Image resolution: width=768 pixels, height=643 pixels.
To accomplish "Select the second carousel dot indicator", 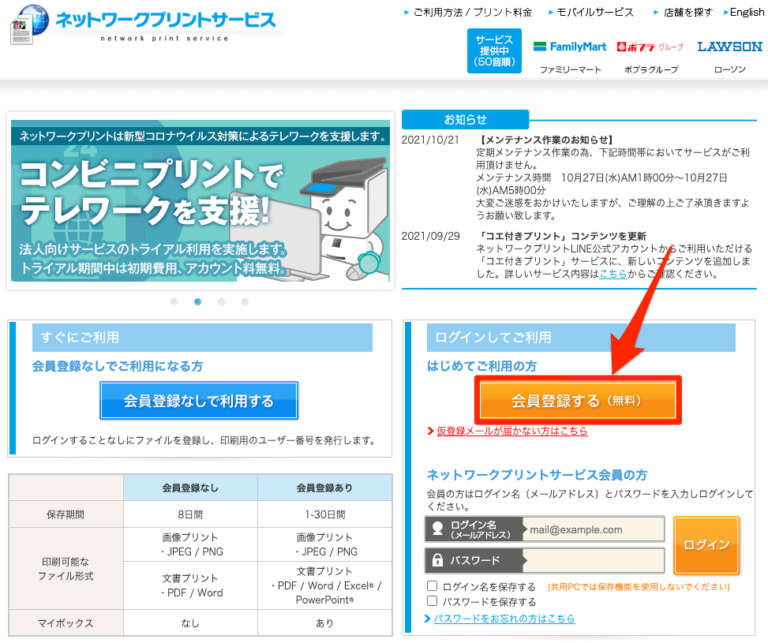I will coord(198,301).
